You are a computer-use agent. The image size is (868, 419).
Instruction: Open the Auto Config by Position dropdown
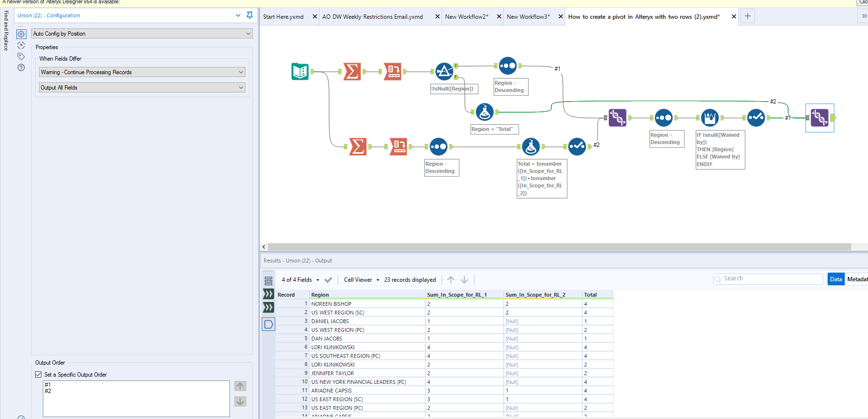[x=142, y=34]
